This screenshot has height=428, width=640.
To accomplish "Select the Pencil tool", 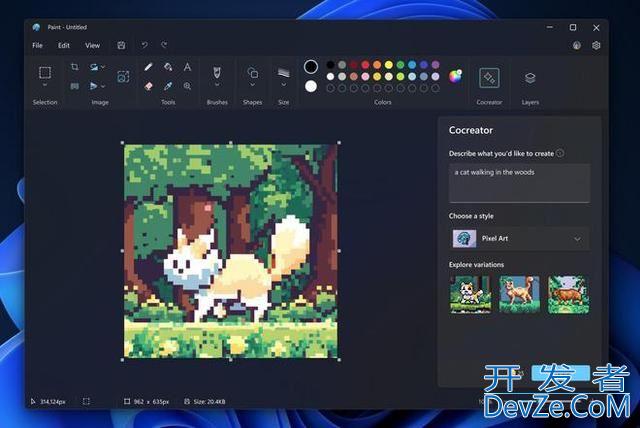I will coord(149,67).
